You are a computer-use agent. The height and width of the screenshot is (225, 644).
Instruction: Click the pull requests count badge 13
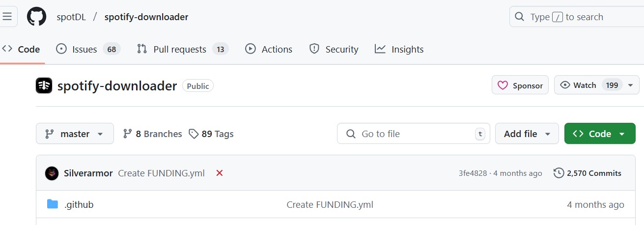(221, 49)
